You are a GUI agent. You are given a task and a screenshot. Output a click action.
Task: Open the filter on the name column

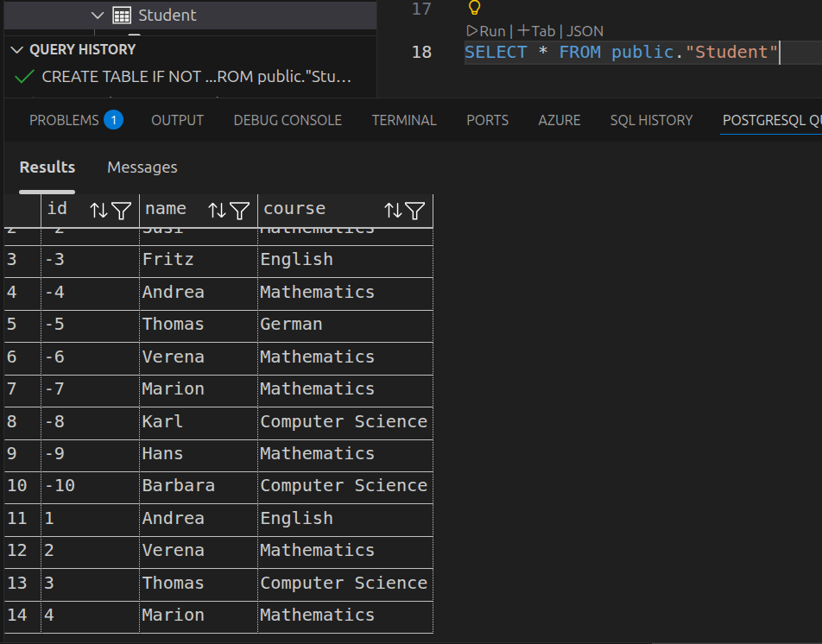[x=239, y=210]
